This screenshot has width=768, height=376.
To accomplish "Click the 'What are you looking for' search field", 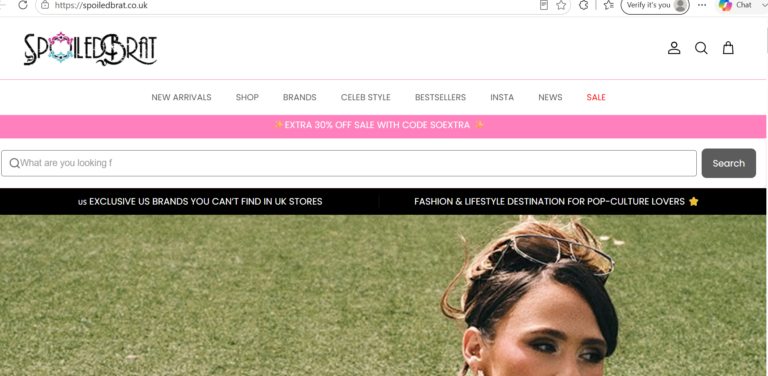I will pos(349,163).
